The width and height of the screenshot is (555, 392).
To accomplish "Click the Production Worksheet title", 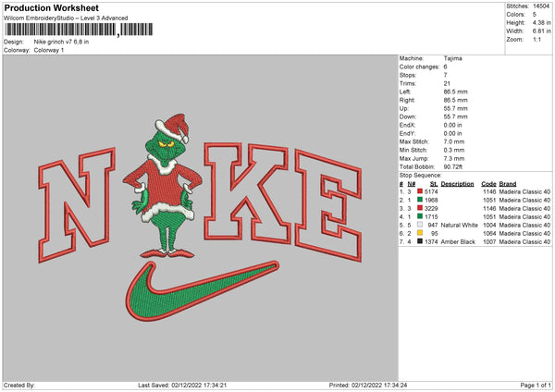I will (x=51, y=7).
